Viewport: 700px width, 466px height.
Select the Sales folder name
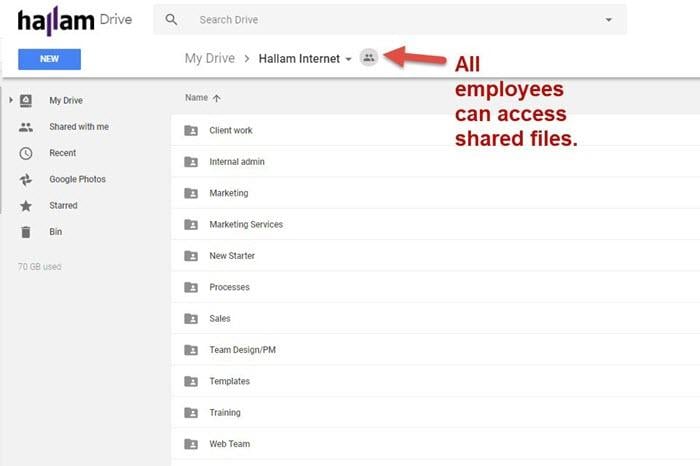pyautogui.click(x=220, y=319)
